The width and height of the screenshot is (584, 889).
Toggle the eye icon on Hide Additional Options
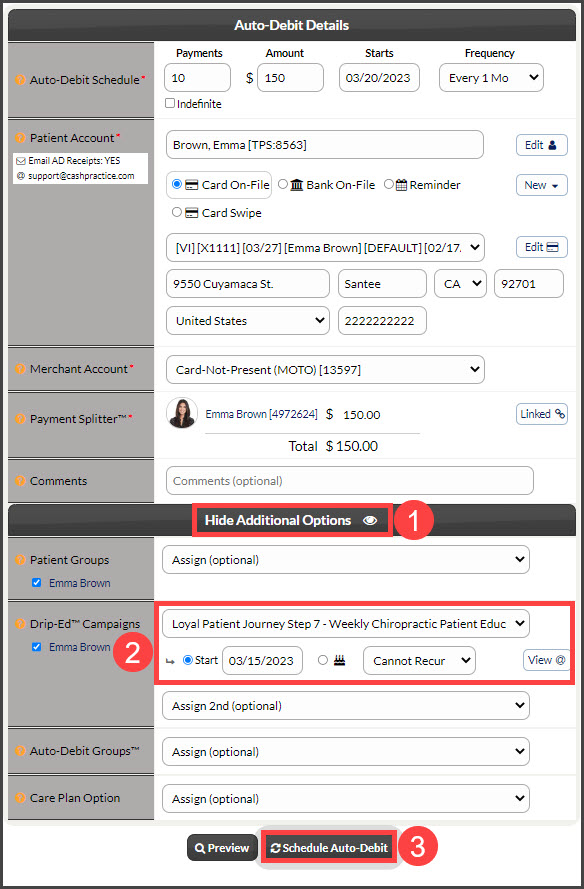370,520
